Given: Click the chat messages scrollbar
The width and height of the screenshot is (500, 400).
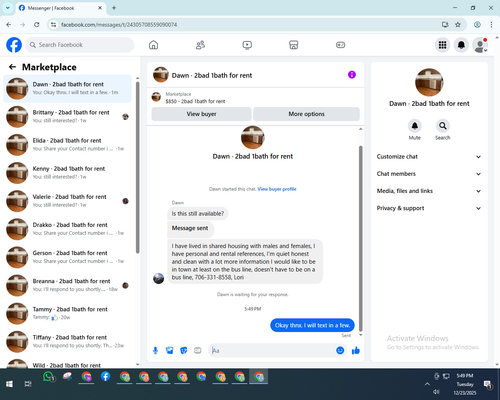Looking at the screenshot, I should pyautogui.click(x=360, y=238).
